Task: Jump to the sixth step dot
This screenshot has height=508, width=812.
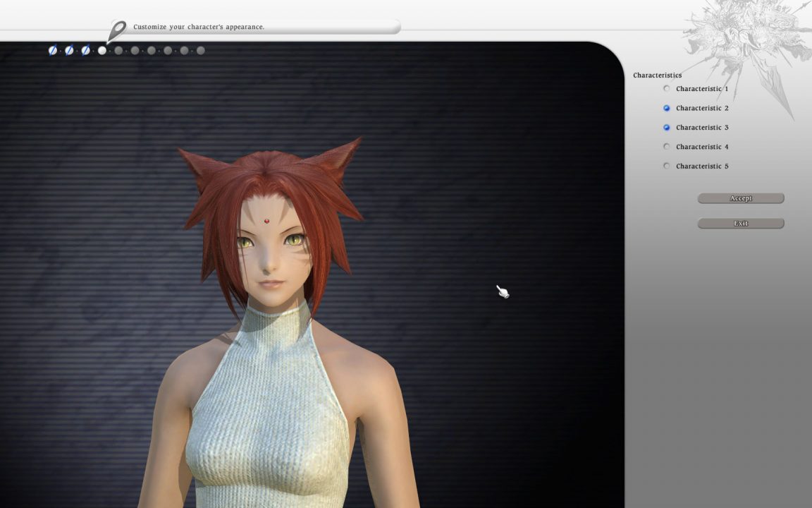Action: (135, 50)
